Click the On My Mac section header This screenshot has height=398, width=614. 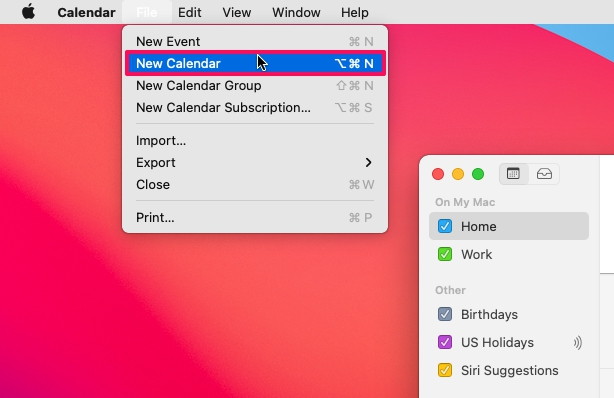click(465, 202)
